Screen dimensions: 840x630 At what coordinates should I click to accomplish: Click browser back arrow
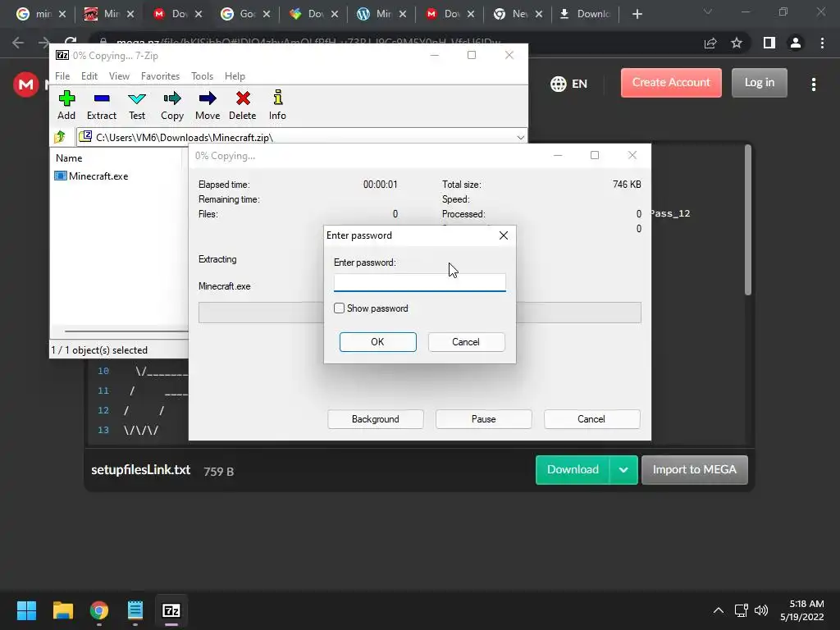(18, 43)
